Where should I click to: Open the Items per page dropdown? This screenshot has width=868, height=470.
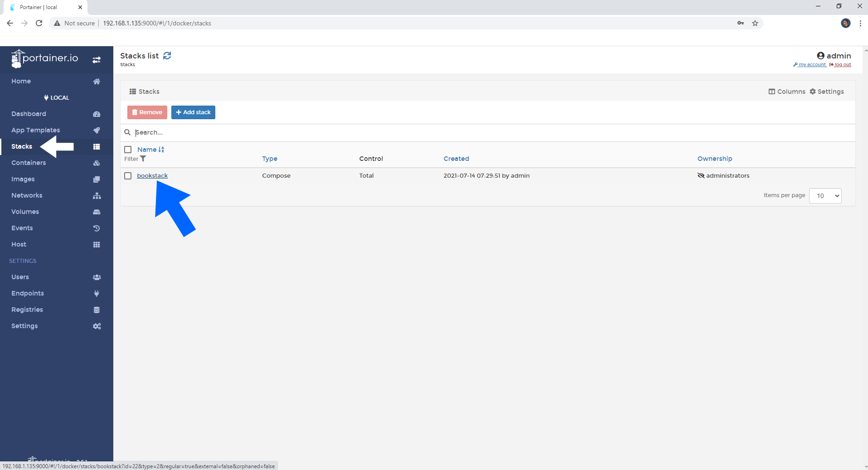tap(824, 195)
